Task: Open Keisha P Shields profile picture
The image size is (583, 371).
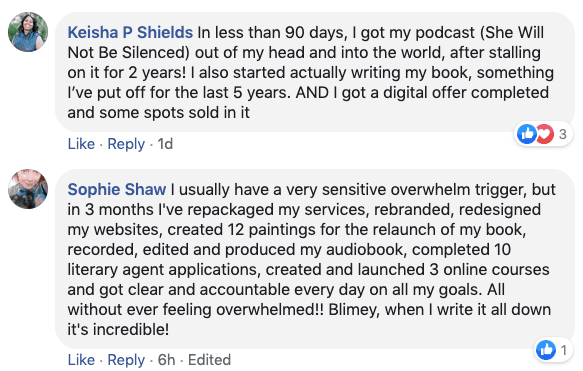Action: pos(28,32)
